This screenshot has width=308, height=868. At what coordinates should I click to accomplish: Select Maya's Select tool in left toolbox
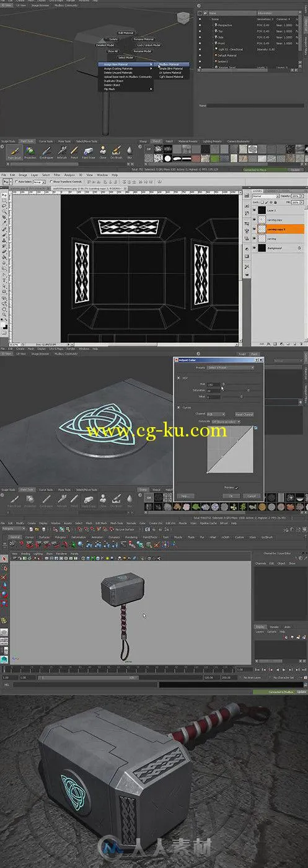[4, 559]
